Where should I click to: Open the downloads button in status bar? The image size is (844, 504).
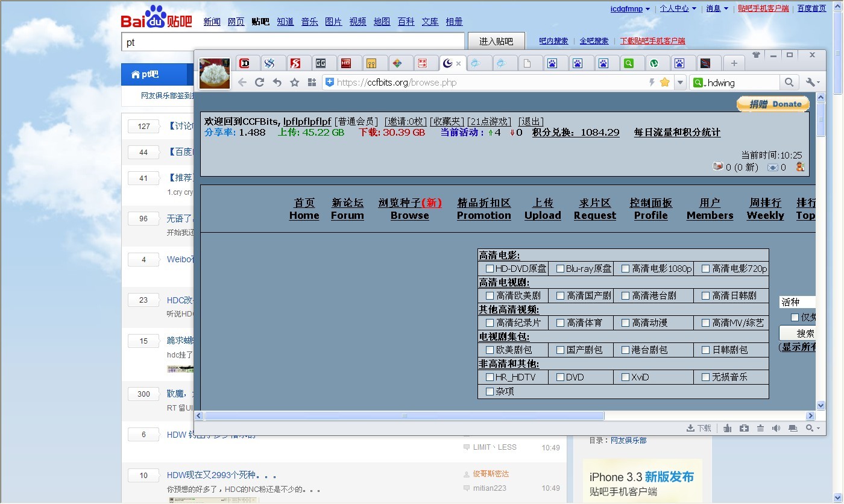coord(699,428)
